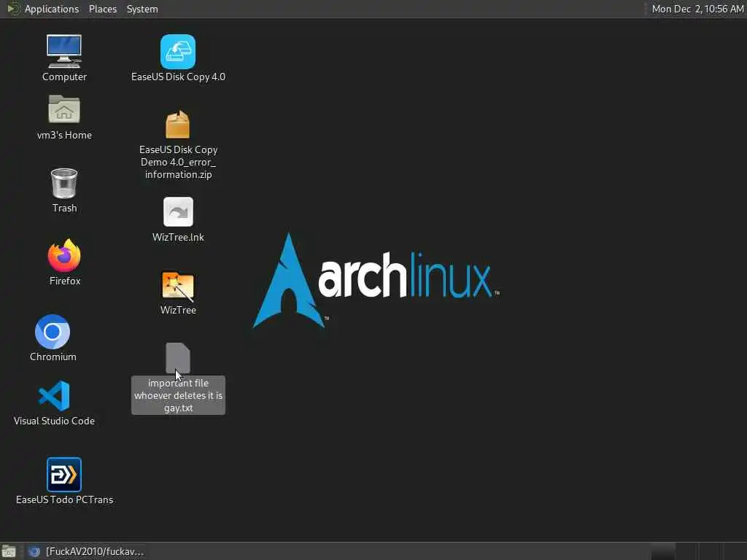Image resolution: width=747 pixels, height=560 pixels.
Task: Select the Trash icon on desktop
Action: pos(64,190)
